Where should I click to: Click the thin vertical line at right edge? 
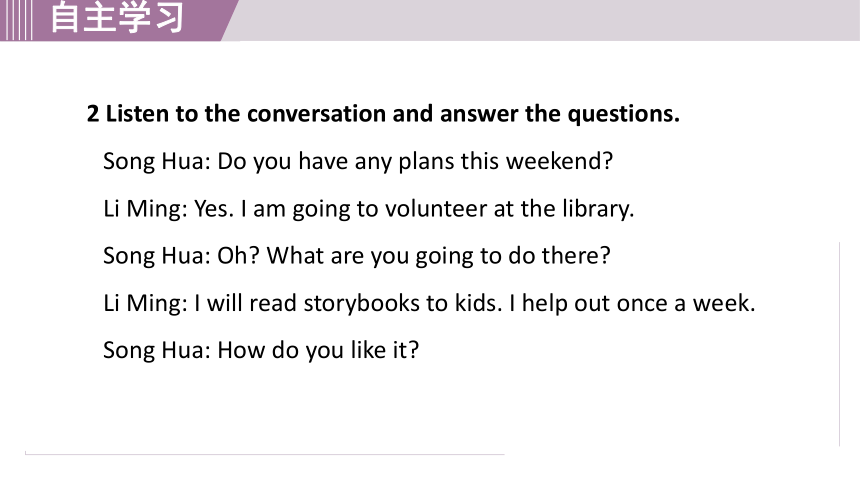(839, 344)
